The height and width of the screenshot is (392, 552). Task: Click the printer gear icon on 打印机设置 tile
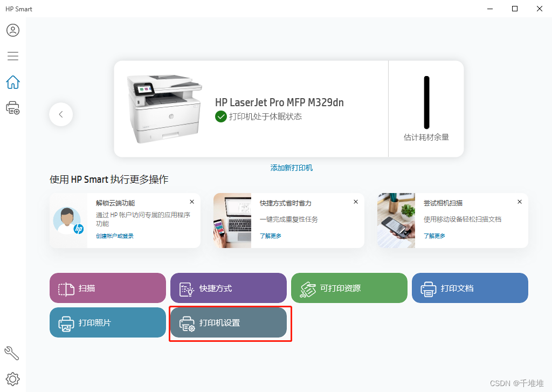[187, 324]
